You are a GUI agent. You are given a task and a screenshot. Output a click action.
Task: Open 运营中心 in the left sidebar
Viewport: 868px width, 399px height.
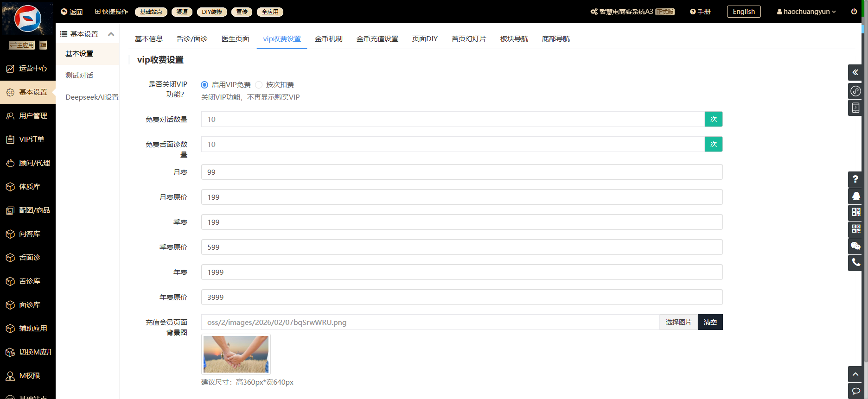pos(28,69)
